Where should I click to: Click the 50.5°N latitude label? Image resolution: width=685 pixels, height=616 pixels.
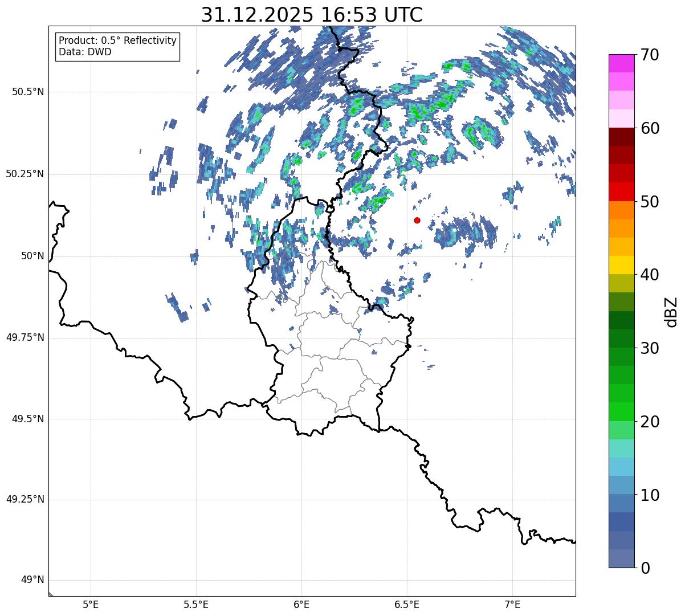[x=27, y=92]
